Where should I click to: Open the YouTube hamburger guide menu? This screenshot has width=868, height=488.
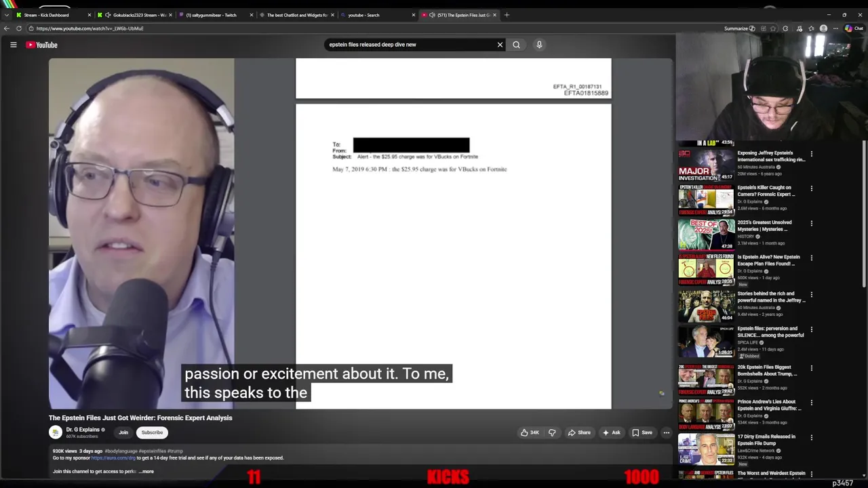pos(13,45)
